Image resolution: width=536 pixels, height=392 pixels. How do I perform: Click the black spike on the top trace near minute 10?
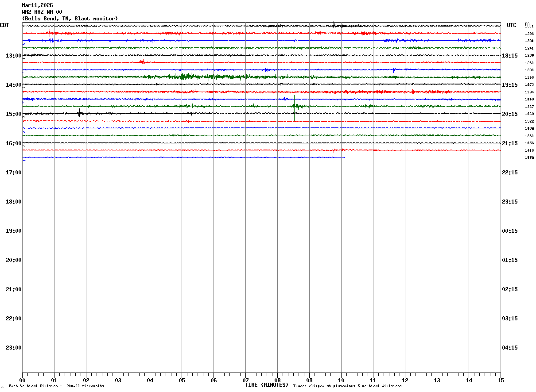(334, 25)
